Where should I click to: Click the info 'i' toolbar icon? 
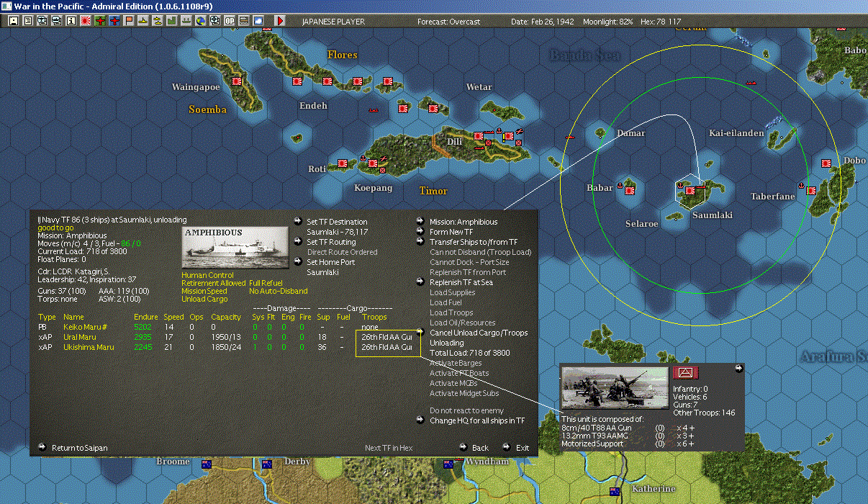pyautogui.click(x=71, y=22)
